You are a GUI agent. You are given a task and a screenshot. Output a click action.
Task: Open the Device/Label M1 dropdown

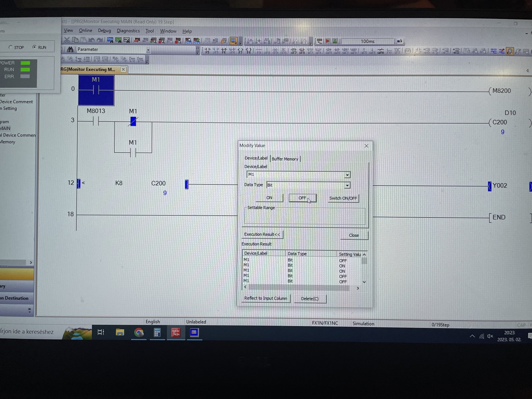(x=347, y=175)
